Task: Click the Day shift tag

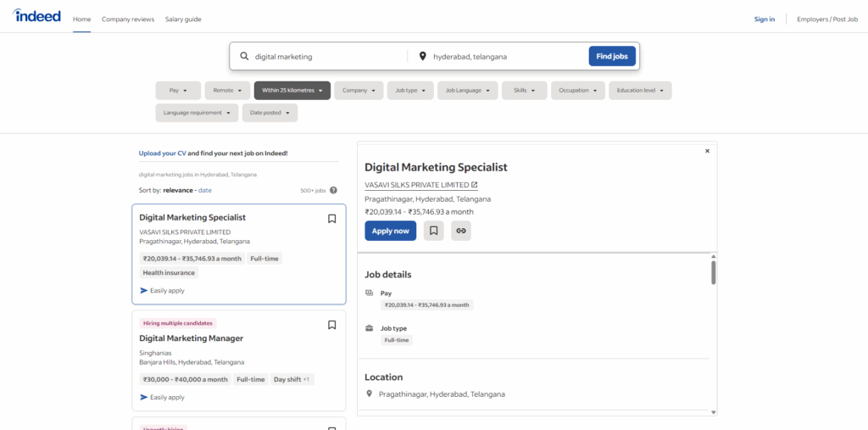Action: [x=292, y=380]
